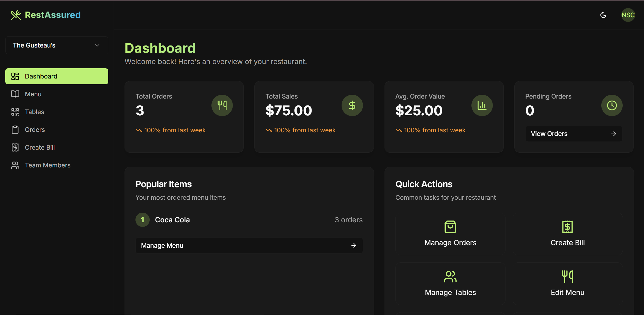
Task: Select Dashboard in the sidebar
Action: coord(57,76)
